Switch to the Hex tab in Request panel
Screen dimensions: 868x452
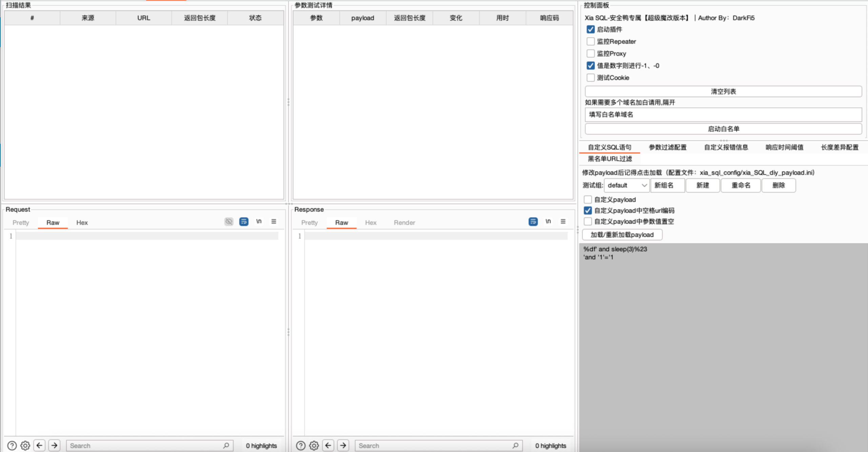82,222
